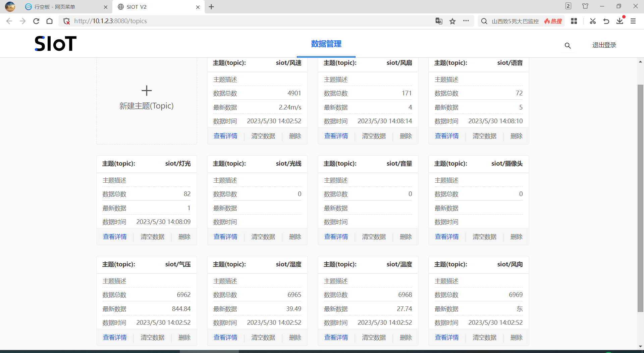
Task: View details of siot/风向 topic
Action: coord(447,338)
